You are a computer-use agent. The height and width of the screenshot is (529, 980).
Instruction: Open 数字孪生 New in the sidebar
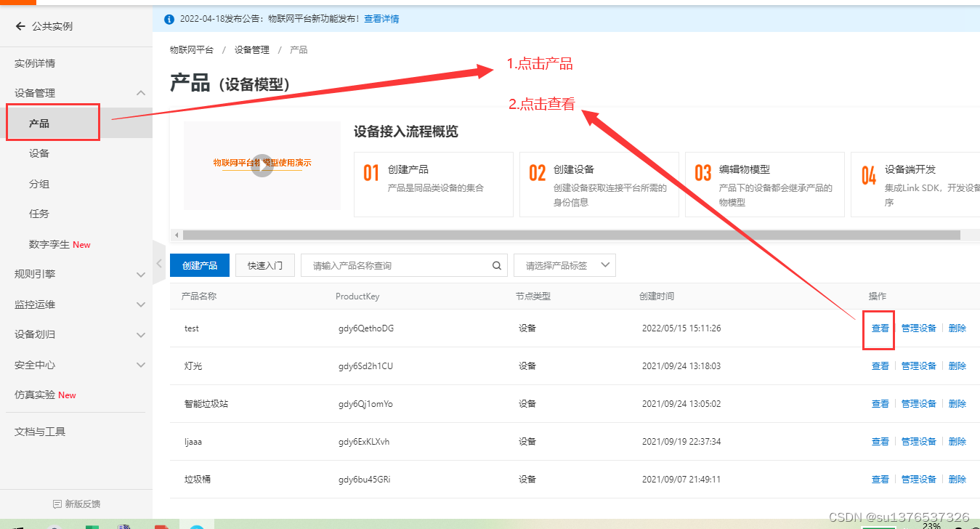click(60, 244)
